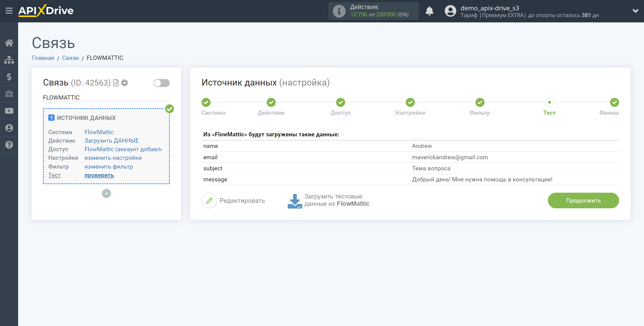Click the name field label
Screen dimensions: 644x326
(211, 146)
